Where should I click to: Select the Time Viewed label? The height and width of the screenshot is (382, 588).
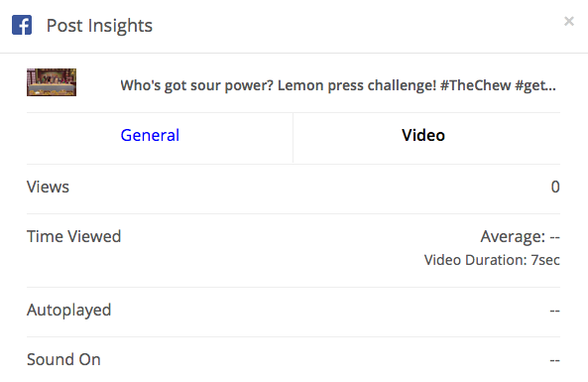click(x=74, y=237)
